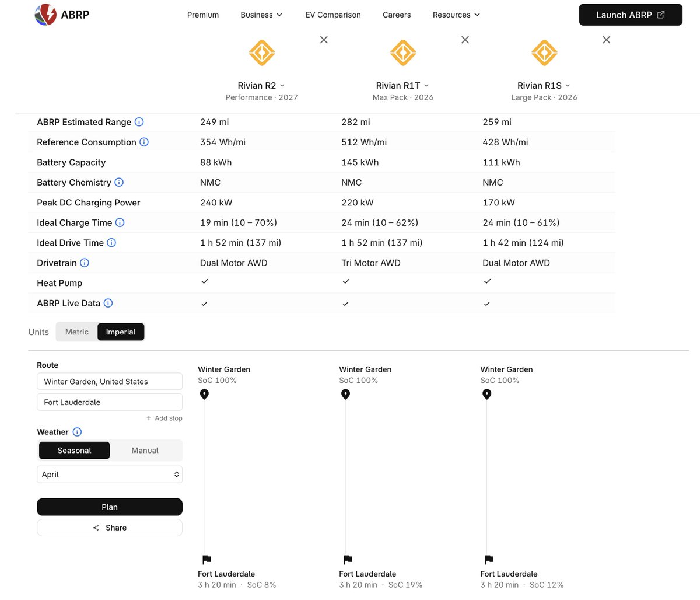The width and height of the screenshot is (700, 600).
Task: Switch units to Metric
Action: [x=77, y=332]
